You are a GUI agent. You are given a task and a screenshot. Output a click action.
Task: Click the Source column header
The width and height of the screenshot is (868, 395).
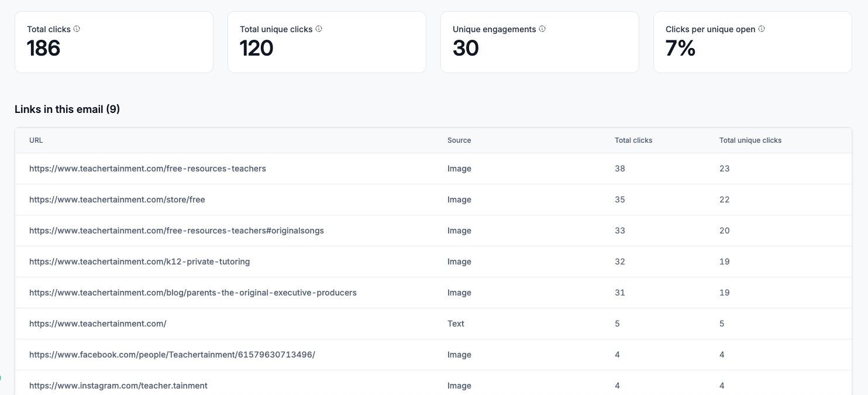tap(459, 140)
